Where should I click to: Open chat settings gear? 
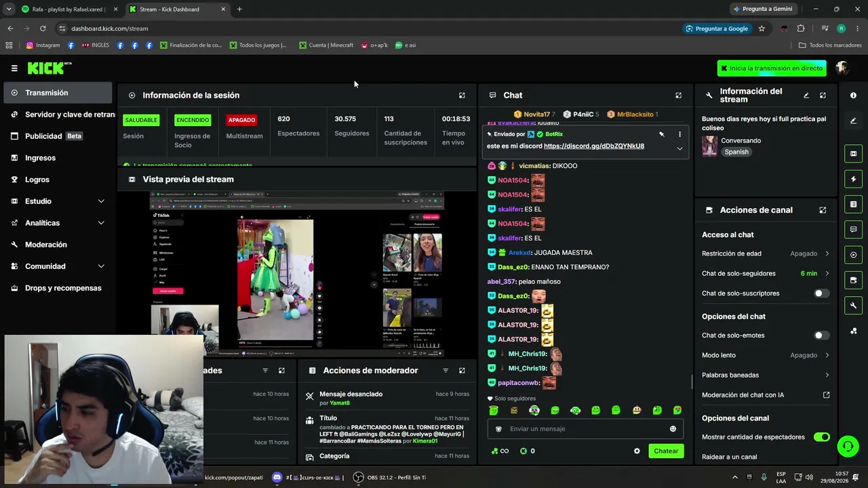[x=637, y=451]
